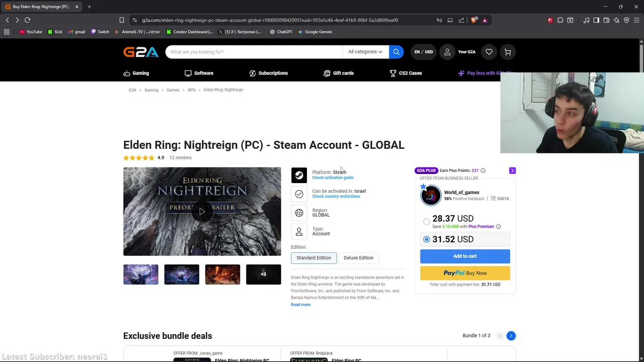
Task: Open the apps grid in bookmarks bar
Action: point(7,32)
